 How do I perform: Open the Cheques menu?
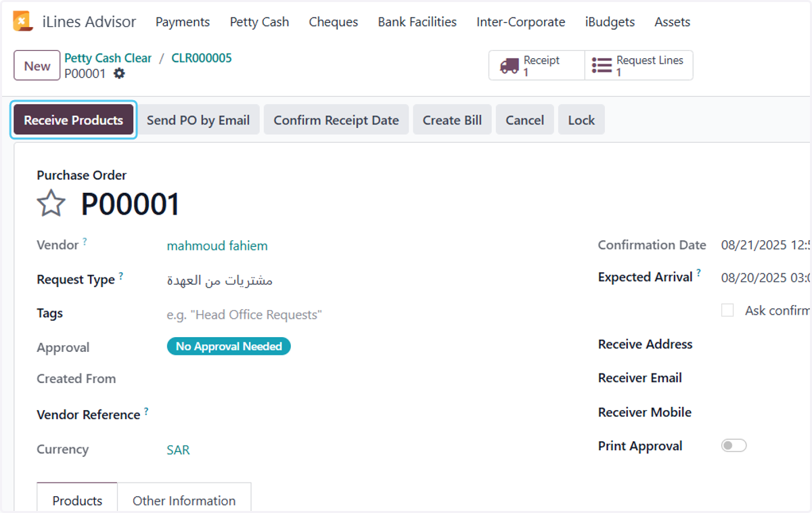pos(334,22)
